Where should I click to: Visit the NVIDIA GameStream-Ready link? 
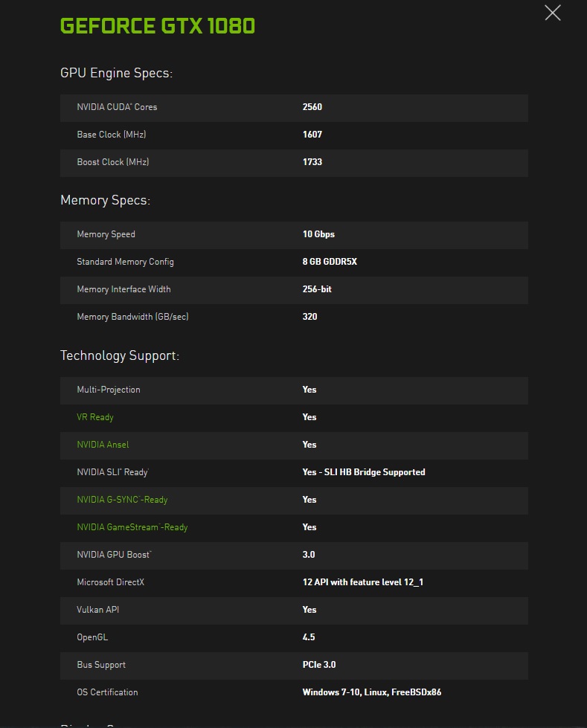click(132, 527)
